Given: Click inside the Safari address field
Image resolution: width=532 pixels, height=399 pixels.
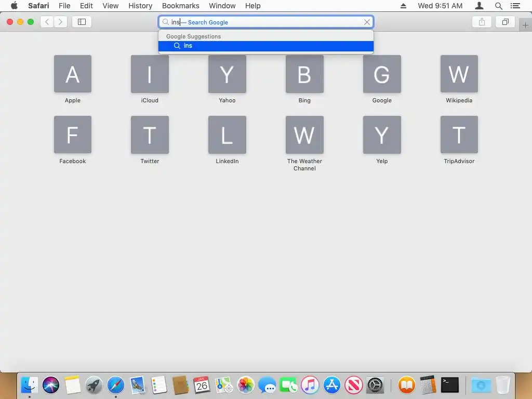Looking at the screenshot, I should pyautogui.click(x=266, y=22).
